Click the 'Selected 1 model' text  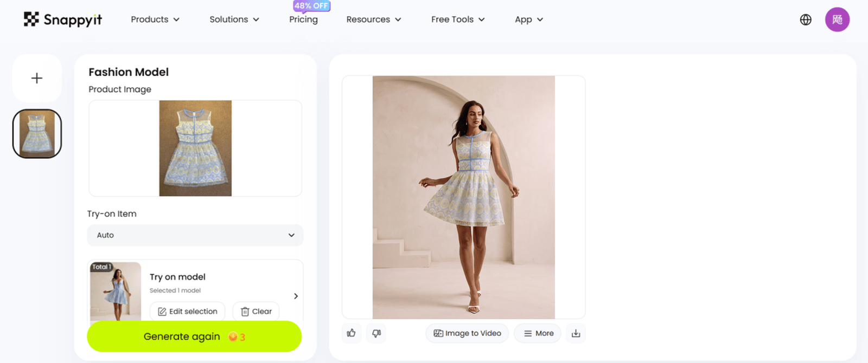175,290
